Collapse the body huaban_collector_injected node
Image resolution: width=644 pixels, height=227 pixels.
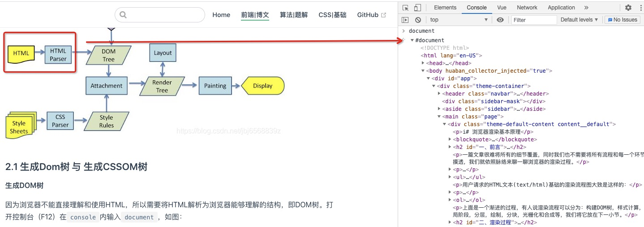click(423, 71)
